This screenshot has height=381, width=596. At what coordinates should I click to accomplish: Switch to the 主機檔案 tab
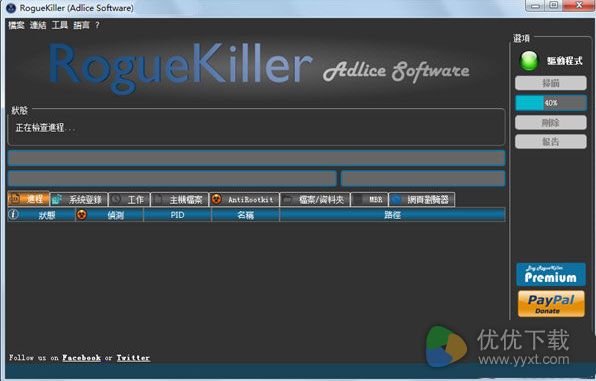(179, 199)
